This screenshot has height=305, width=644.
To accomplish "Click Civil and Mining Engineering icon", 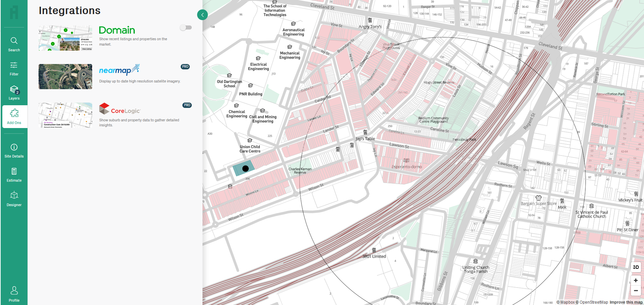I will coord(262,111).
